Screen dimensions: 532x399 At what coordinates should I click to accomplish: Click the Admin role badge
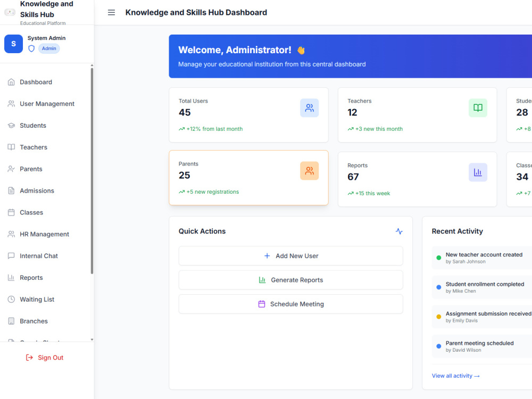point(49,48)
